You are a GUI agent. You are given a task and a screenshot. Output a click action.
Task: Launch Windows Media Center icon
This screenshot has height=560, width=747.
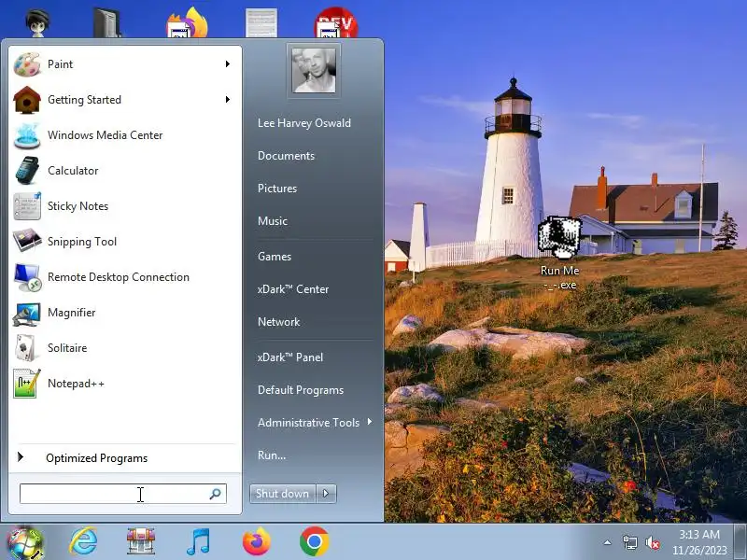point(27,135)
